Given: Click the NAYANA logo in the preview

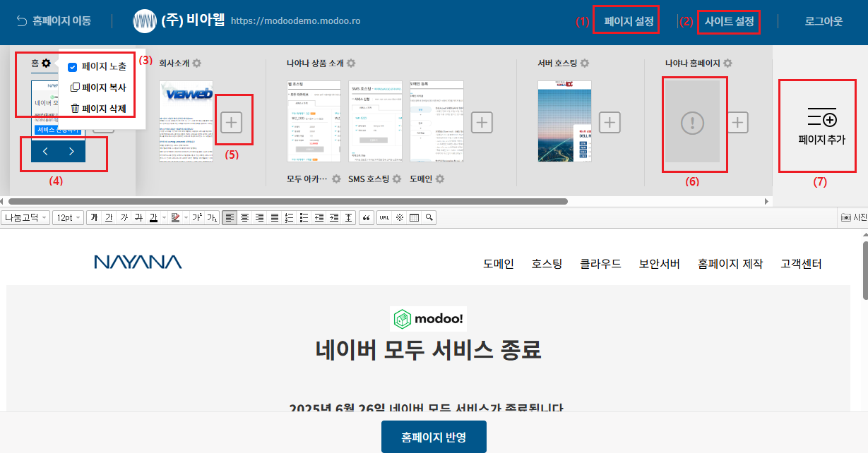Looking at the screenshot, I should pyautogui.click(x=138, y=262).
